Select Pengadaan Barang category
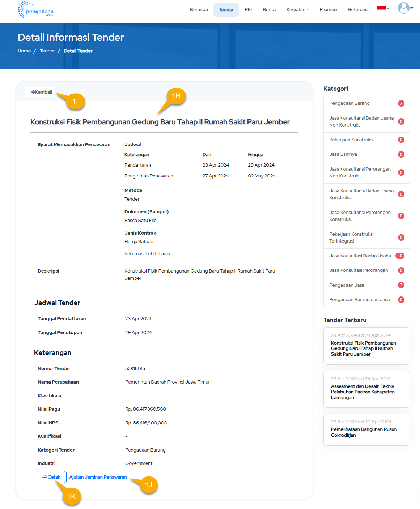The image size is (420, 509). [367, 103]
